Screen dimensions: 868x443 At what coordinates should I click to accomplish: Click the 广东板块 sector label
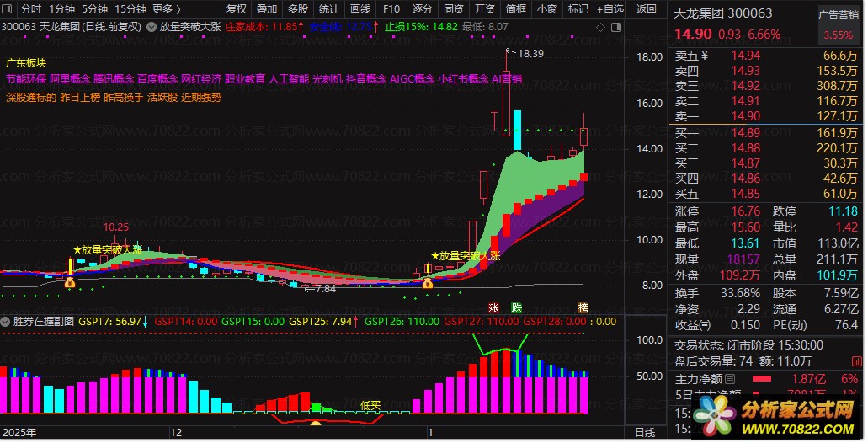coord(26,63)
